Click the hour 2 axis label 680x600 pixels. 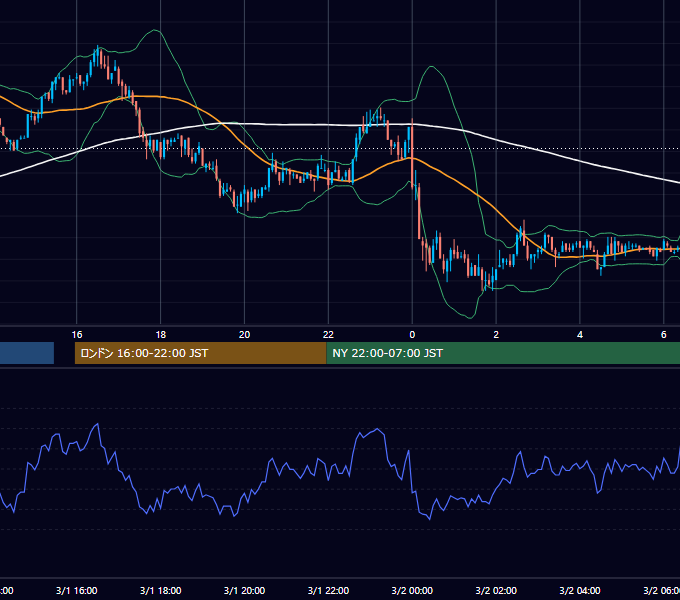tap(496, 335)
